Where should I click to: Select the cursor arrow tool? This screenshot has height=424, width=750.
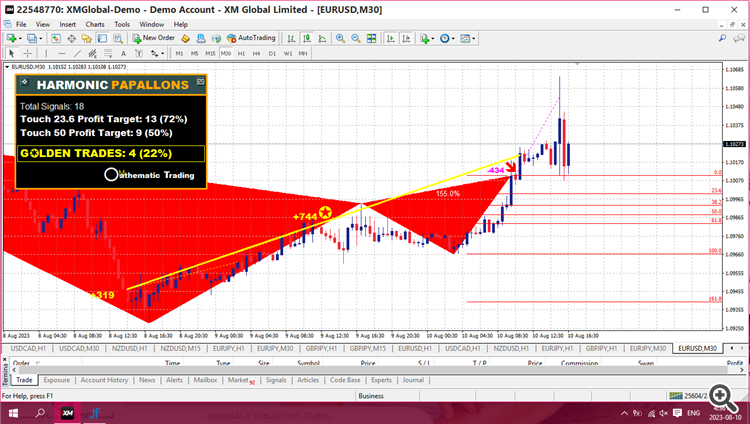[x=11, y=53]
